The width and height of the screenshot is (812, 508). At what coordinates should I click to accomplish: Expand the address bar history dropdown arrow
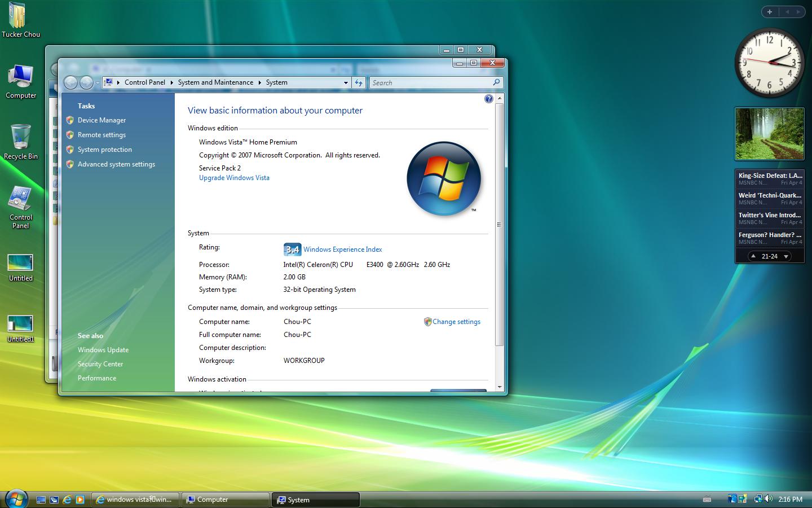pyautogui.click(x=346, y=82)
